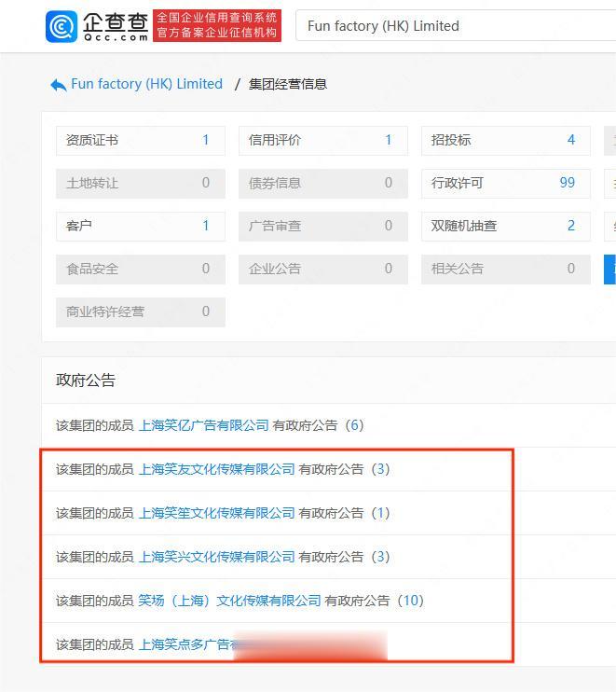Click the (10) announcement count for 笑场（上海）
The height and width of the screenshot is (692, 616).
click(x=411, y=601)
